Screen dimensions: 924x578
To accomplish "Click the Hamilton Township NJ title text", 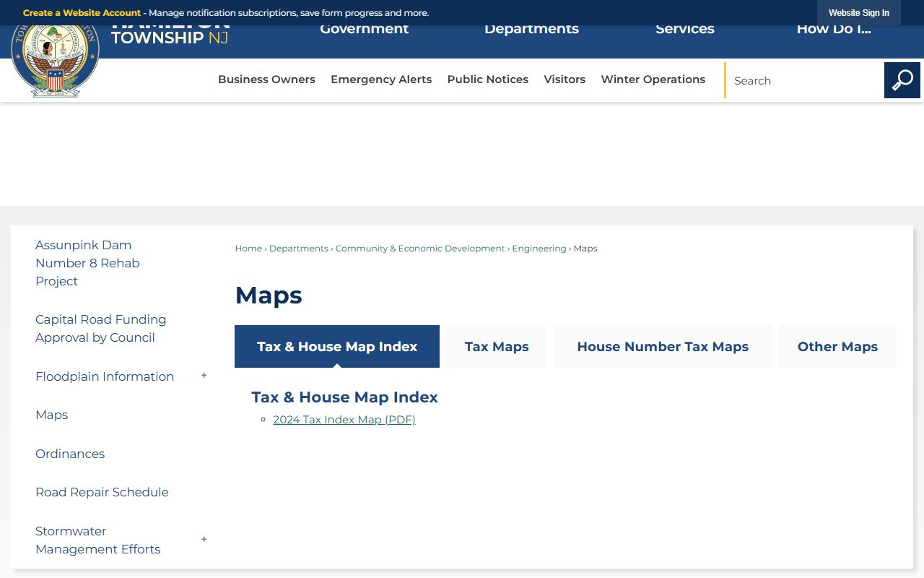I will (170, 35).
